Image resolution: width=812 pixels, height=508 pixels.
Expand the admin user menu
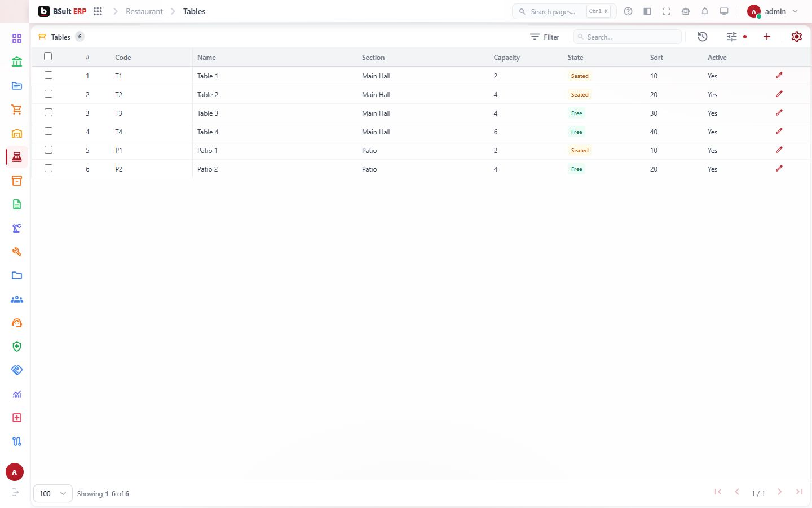tap(773, 11)
